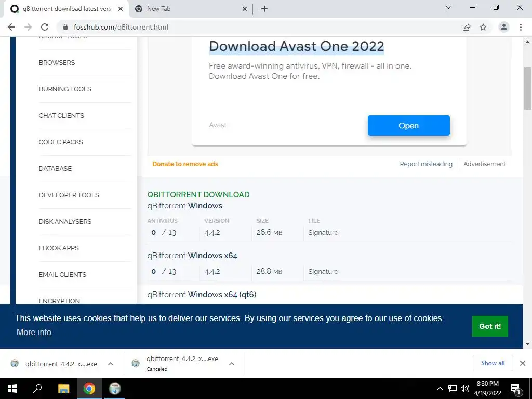Open volume control tray icon
The width and height of the screenshot is (532, 399).
coord(465,389)
